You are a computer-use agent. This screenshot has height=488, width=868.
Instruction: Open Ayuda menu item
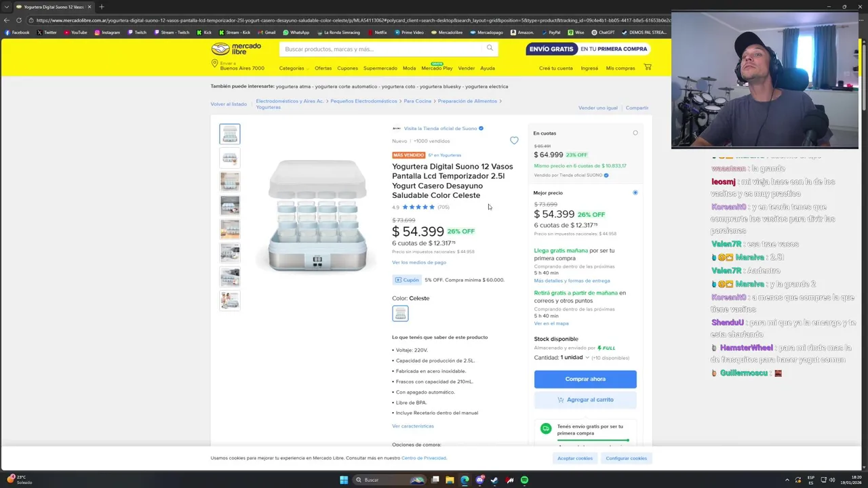click(x=488, y=68)
